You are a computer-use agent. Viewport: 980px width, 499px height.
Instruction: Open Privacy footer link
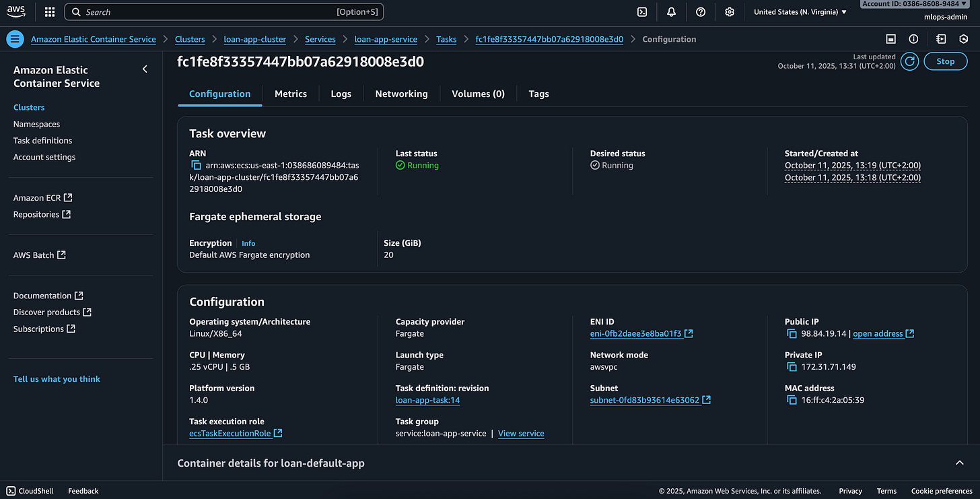pos(851,491)
